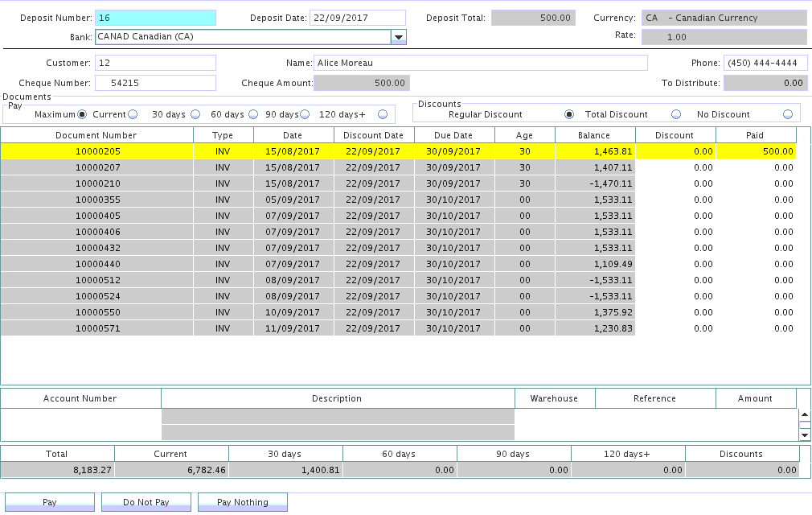
Task: Click Paid cell of document 10000205
Action: (755, 151)
